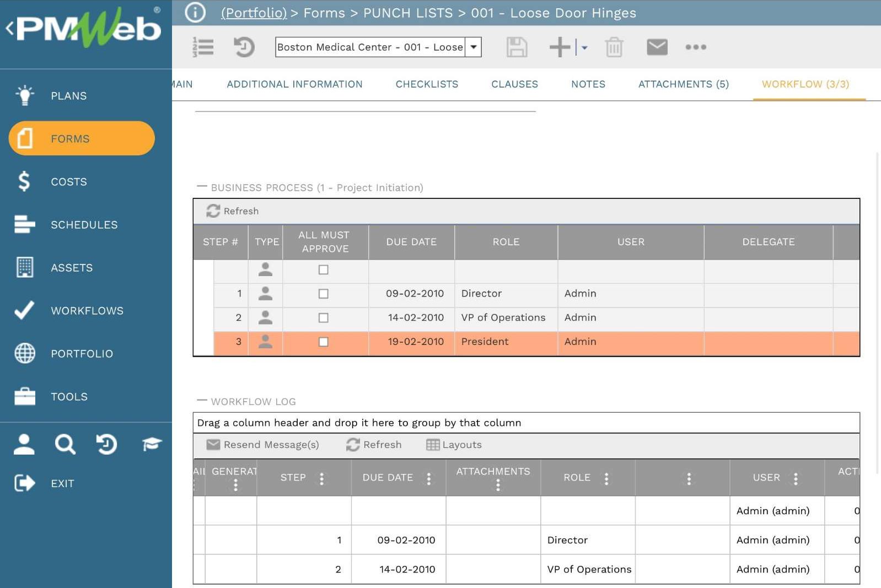Open the training graduation cap icon

(x=151, y=444)
